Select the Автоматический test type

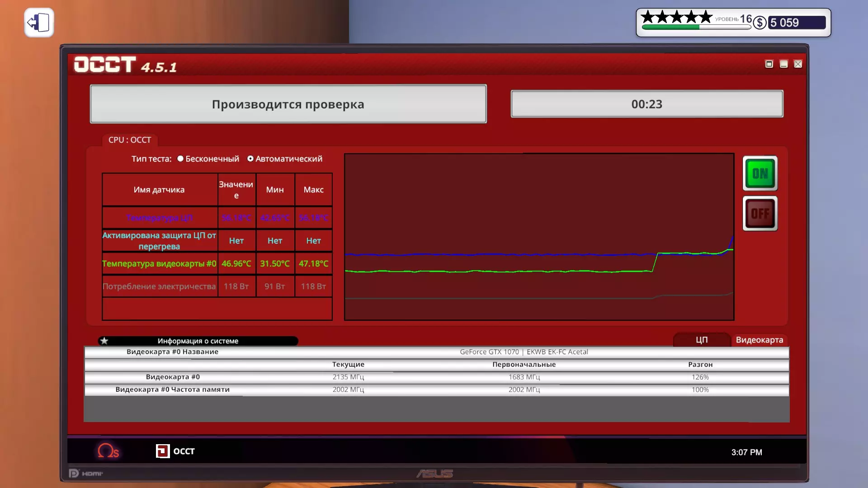coord(250,159)
